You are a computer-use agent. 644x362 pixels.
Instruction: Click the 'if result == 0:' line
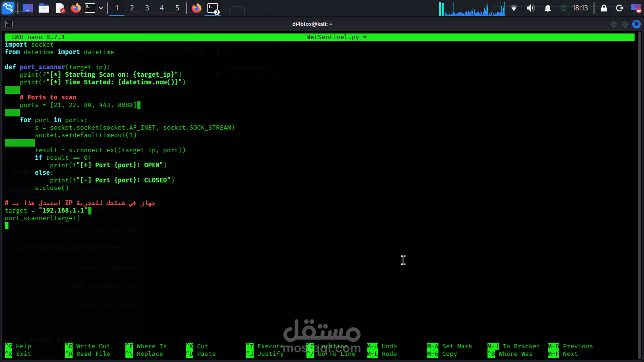click(63, 157)
